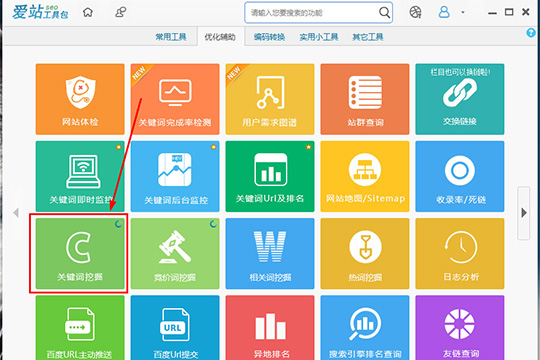Go to the home page icon
The height and width of the screenshot is (360, 540).
pos(88,12)
